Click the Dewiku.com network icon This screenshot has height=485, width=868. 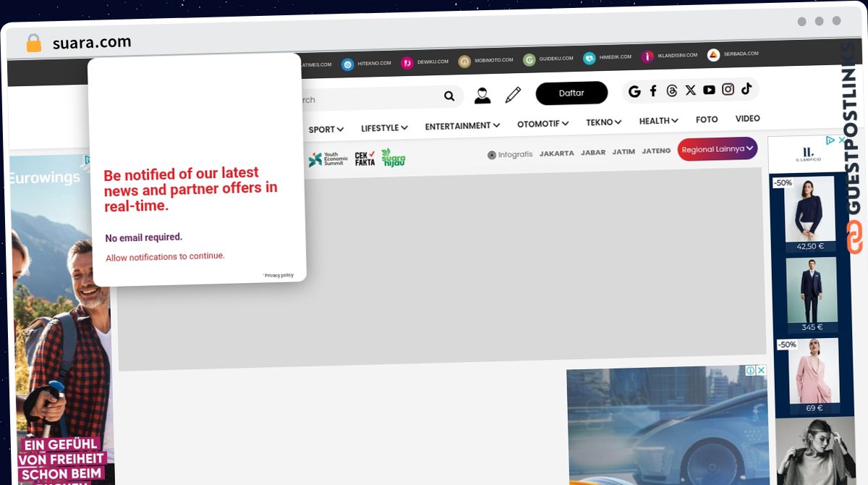pyautogui.click(x=407, y=62)
